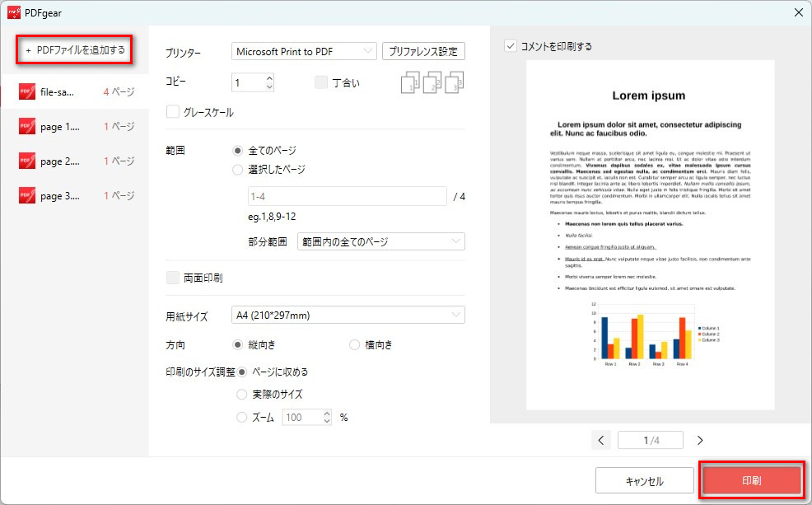The image size is (812, 505).
Task: Open the 用紙サイズ A4 dropdown
Action: [348, 315]
